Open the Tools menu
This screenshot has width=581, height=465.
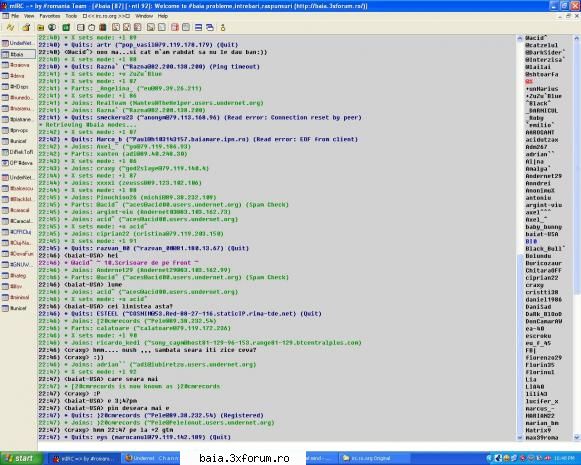pyautogui.click(x=71, y=16)
